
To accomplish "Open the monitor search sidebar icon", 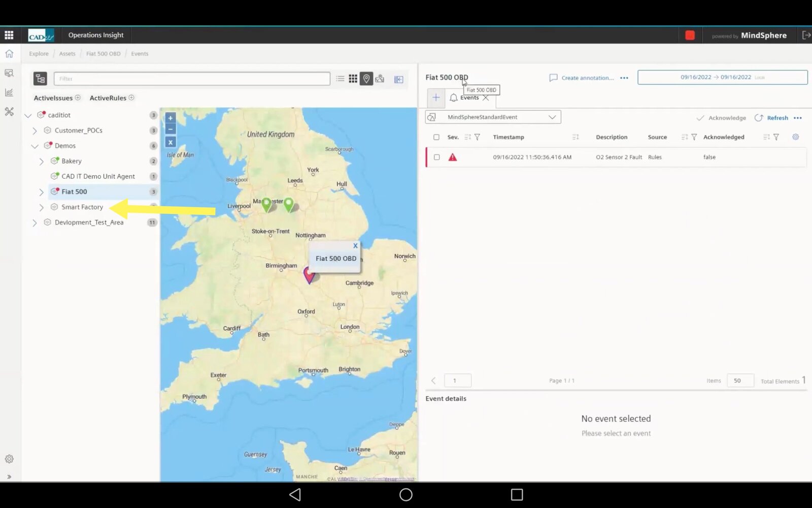I will pyautogui.click(x=9, y=73).
